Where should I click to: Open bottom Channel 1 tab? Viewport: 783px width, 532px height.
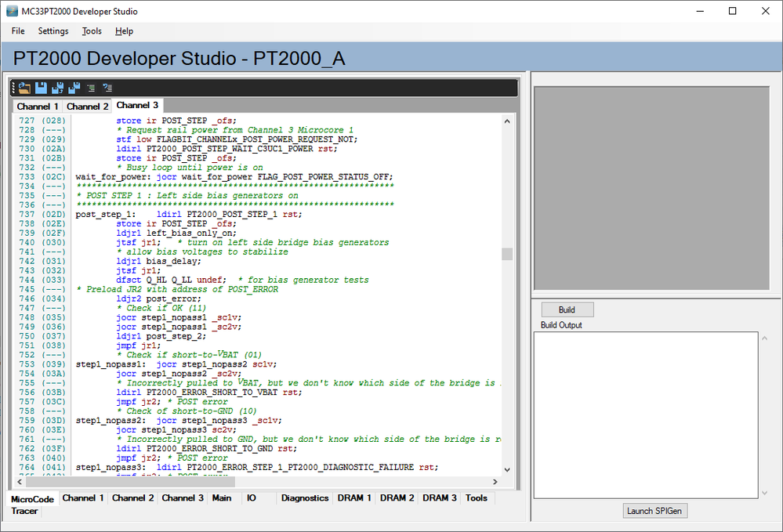click(83, 498)
